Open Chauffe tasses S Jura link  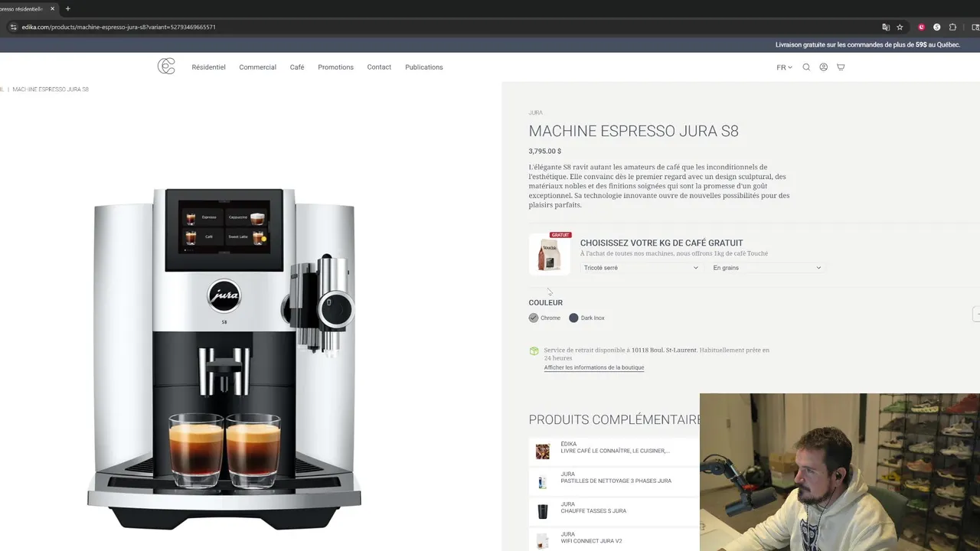click(593, 510)
